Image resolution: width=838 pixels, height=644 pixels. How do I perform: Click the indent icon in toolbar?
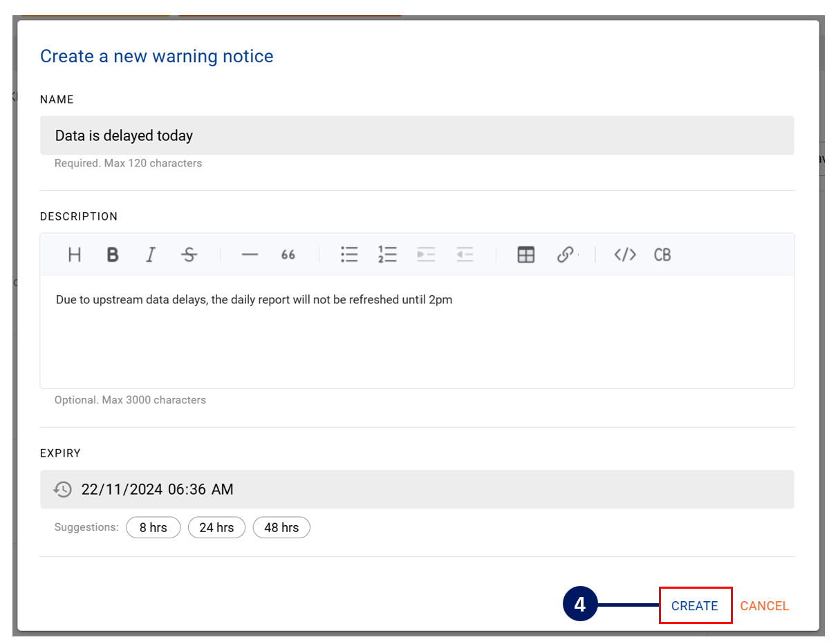426,255
